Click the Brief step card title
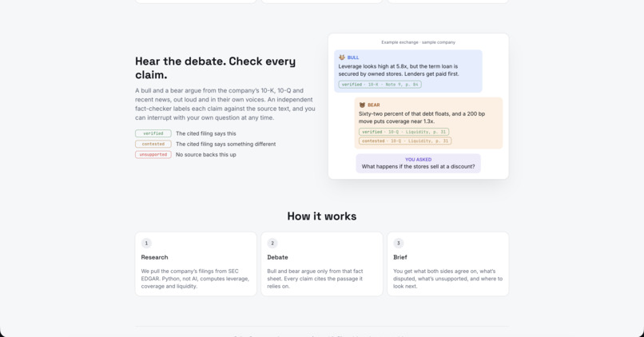Screen dimensions: 644x337 coord(400,257)
